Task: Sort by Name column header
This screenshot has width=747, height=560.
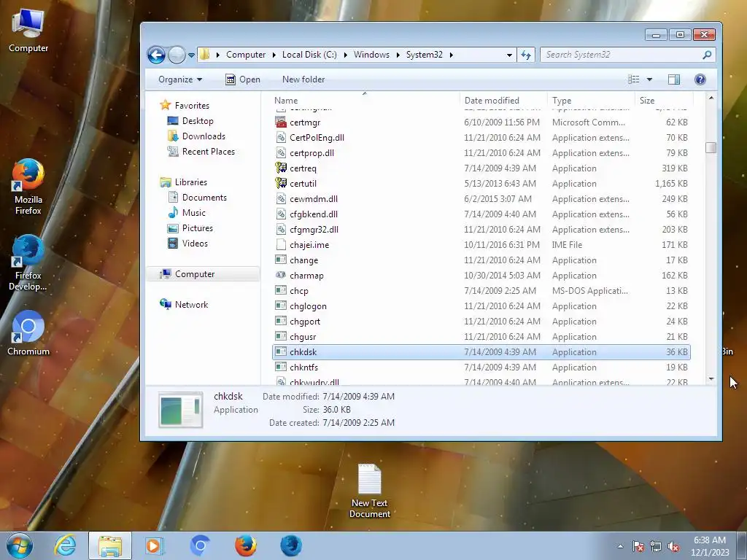Action: pyautogui.click(x=286, y=101)
